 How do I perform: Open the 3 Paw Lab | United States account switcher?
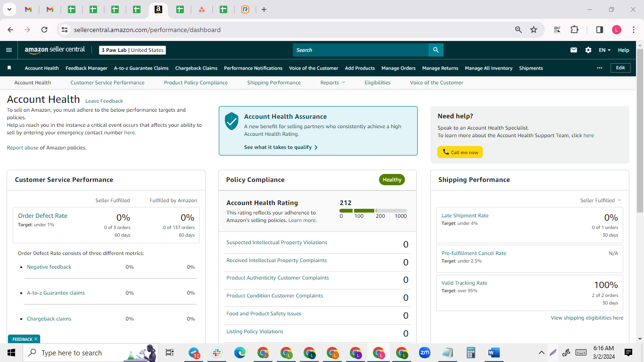132,50
